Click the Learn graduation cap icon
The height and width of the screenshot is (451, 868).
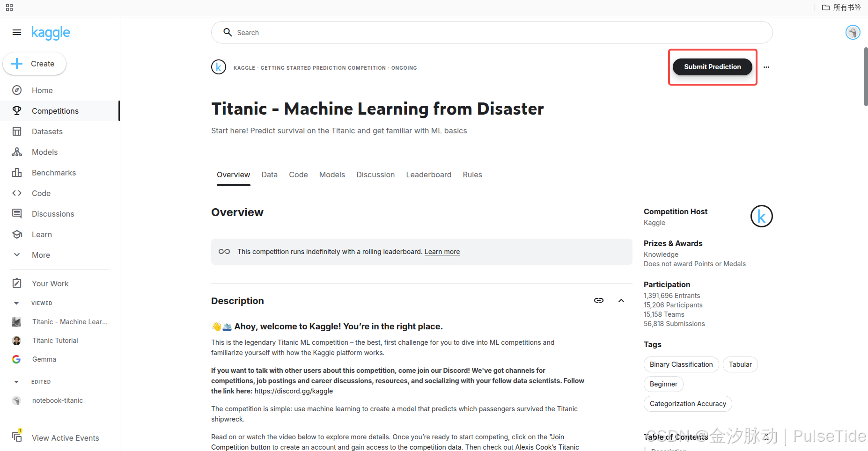coord(17,234)
